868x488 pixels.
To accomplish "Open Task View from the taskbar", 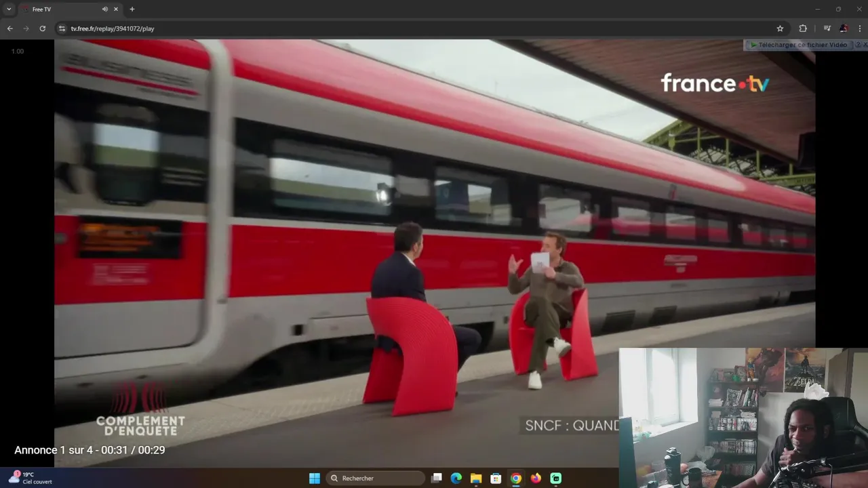I will 437,479.
